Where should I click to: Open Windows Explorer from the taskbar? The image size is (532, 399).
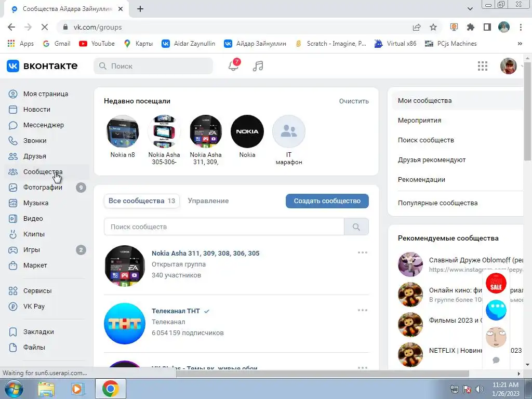pyautogui.click(x=46, y=389)
